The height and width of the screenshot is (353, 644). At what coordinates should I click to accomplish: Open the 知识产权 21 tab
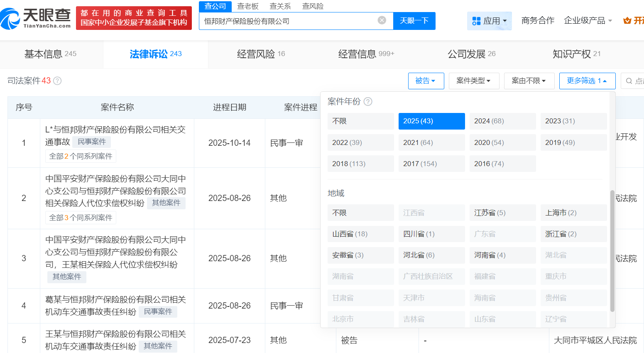point(577,54)
